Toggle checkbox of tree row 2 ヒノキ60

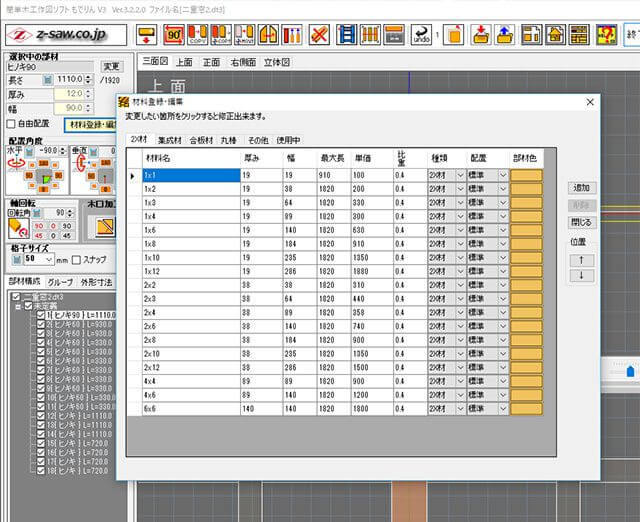40,324
